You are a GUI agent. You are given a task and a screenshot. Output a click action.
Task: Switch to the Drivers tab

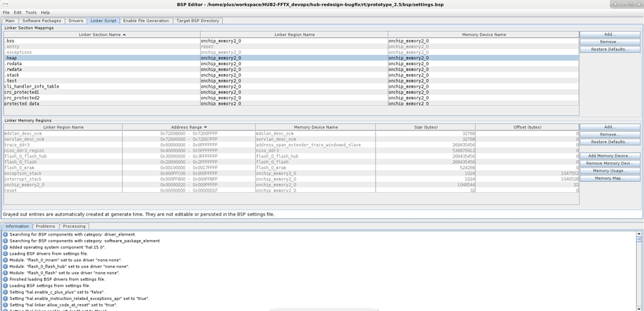tap(75, 21)
